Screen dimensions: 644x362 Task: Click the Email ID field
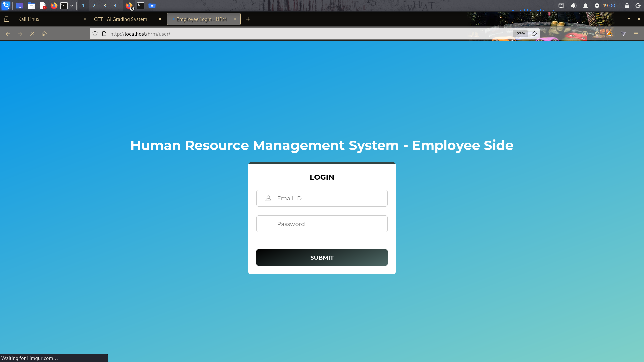pos(322,198)
